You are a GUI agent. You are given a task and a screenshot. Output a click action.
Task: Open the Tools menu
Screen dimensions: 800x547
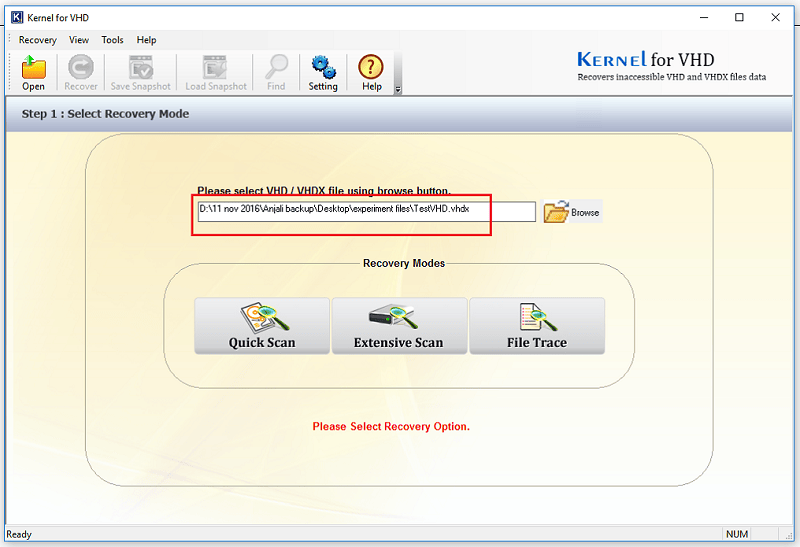tap(112, 40)
